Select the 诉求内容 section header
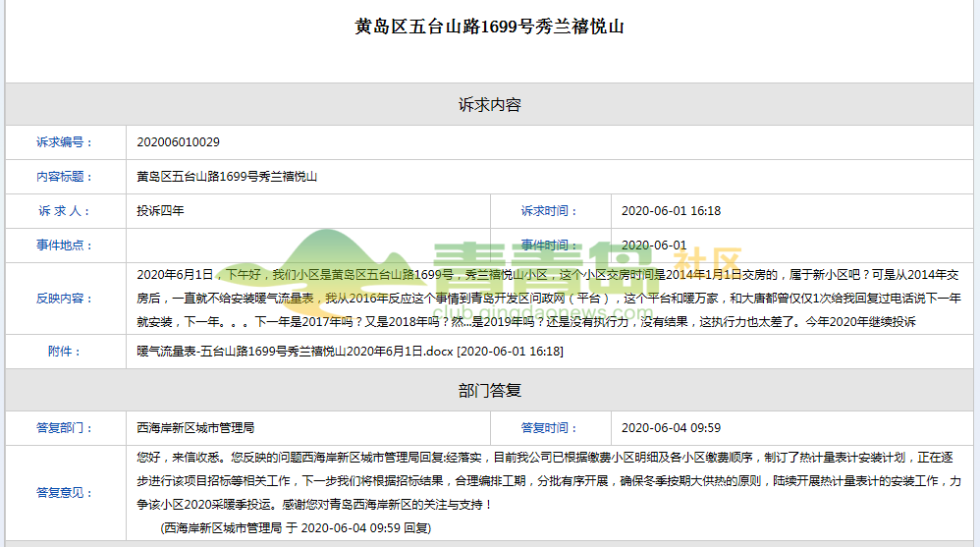980x547 pixels. click(x=489, y=104)
